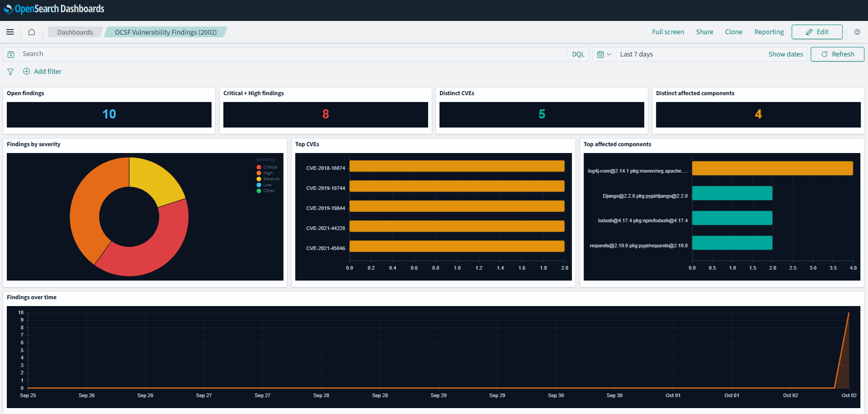The image size is (868, 414).
Task: Clone the dashboard
Action: click(x=733, y=32)
